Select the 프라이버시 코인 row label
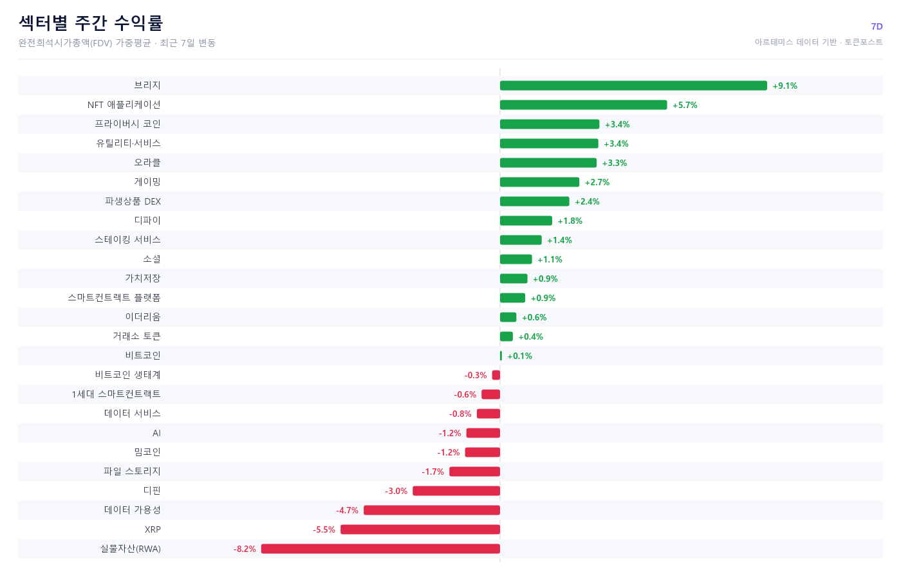The width and height of the screenshot is (901, 588). (x=127, y=124)
